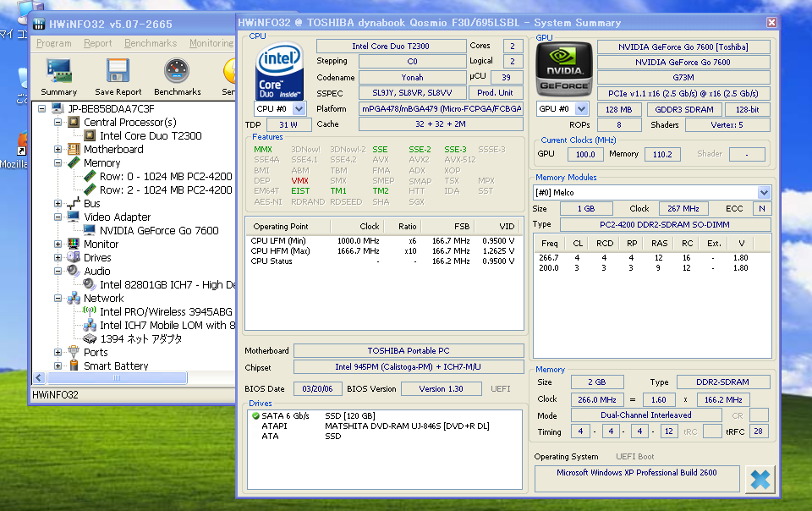
Task: Open the Report menu
Action: (x=98, y=43)
